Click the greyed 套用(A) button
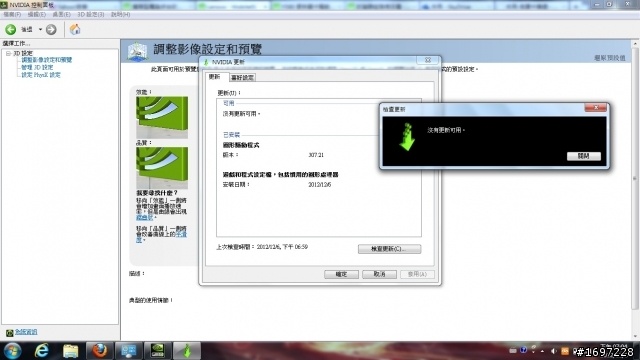640x360 pixels. [417, 274]
